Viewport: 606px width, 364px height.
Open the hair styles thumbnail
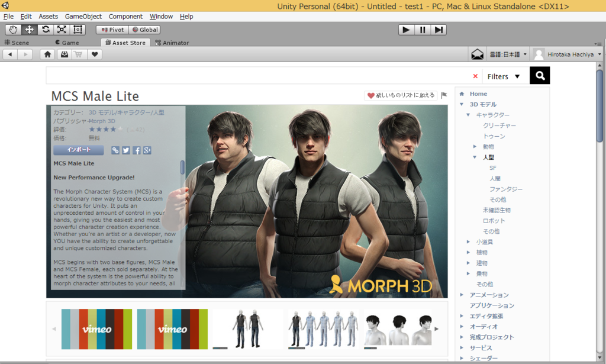coord(398,329)
